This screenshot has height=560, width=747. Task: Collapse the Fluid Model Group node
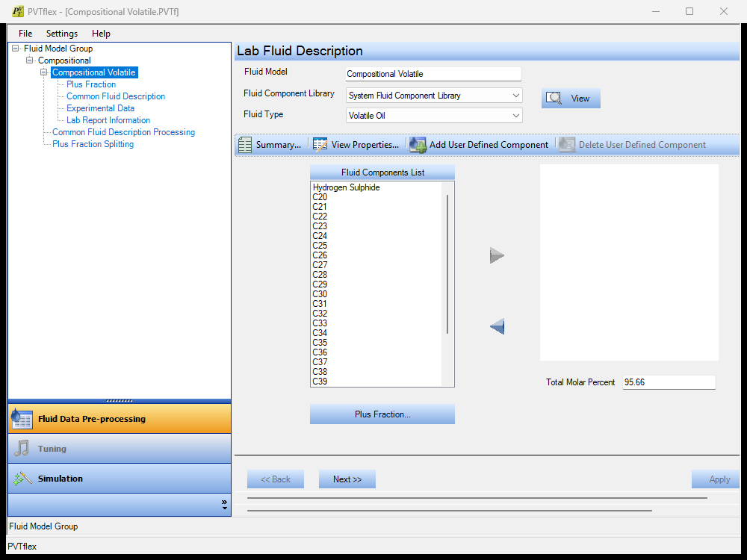[15, 48]
